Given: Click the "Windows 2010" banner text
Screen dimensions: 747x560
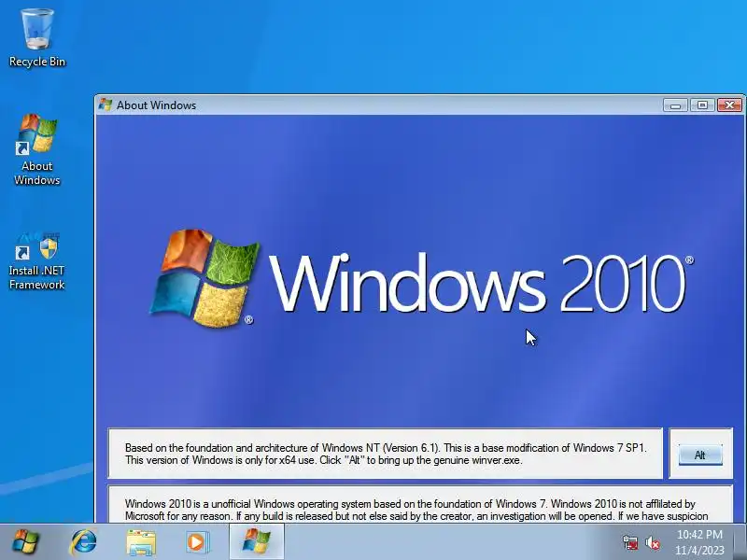Looking at the screenshot, I should [x=480, y=284].
